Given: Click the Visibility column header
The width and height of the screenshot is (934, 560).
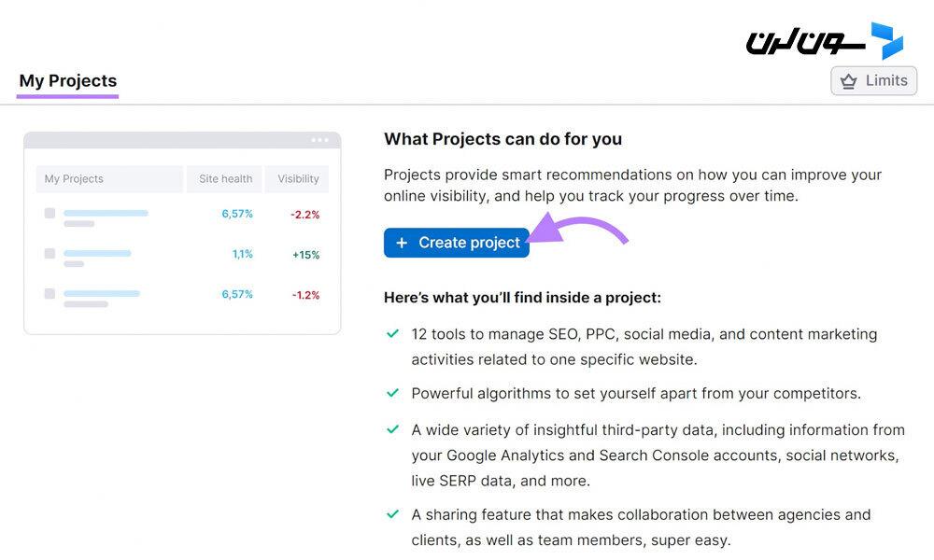Looking at the screenshot, I should [298, 178].
